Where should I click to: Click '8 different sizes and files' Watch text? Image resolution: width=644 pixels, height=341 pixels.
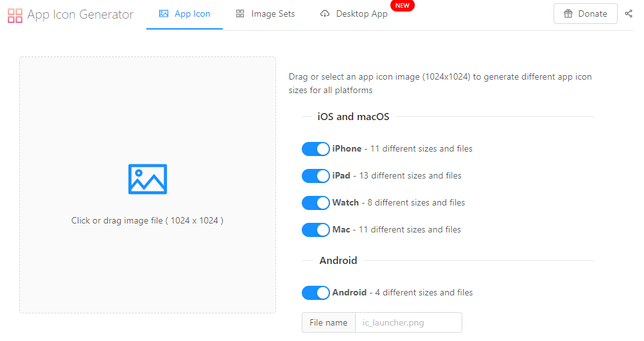coord(416,202)
